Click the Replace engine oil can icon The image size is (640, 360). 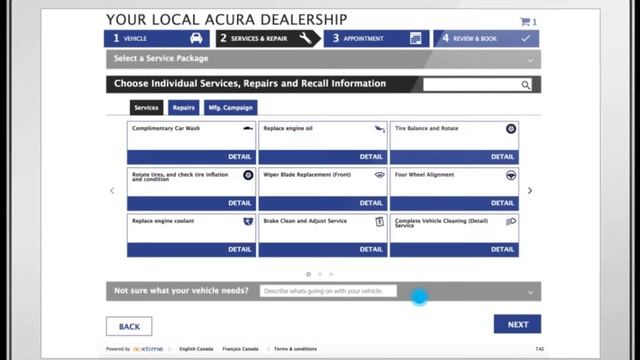380,129
